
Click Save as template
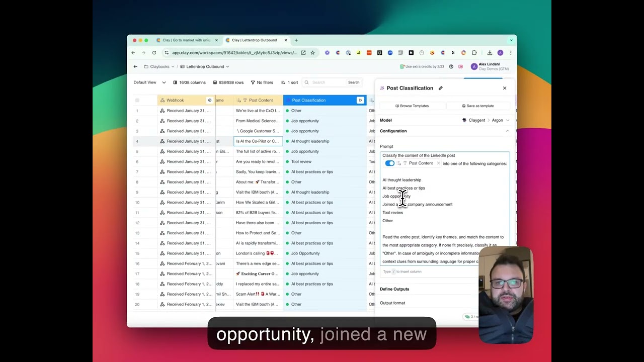478,106
